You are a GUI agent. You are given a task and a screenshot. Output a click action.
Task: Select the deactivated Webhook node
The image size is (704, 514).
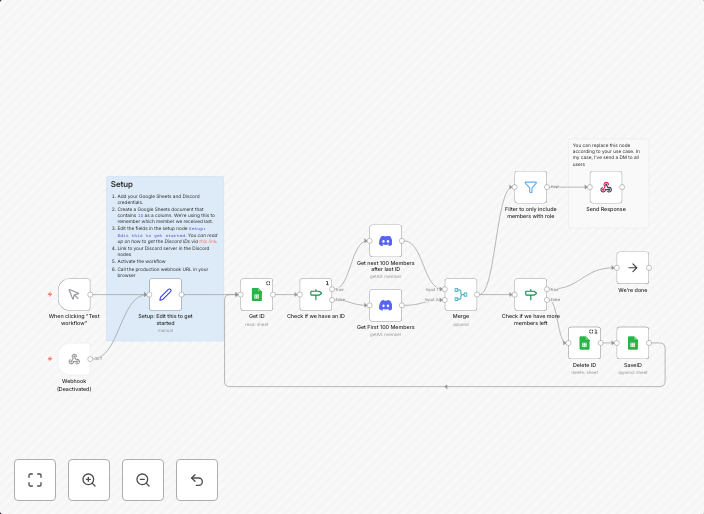point(74,359)
